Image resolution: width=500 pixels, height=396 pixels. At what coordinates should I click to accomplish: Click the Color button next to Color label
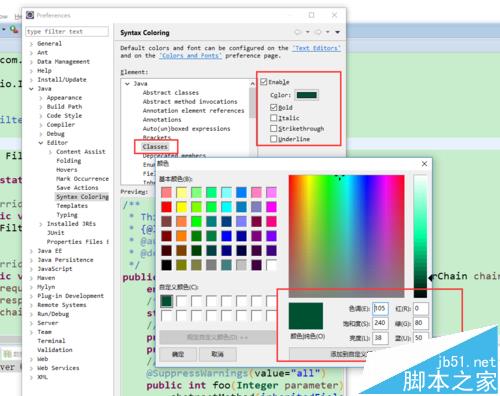(307, 95)
